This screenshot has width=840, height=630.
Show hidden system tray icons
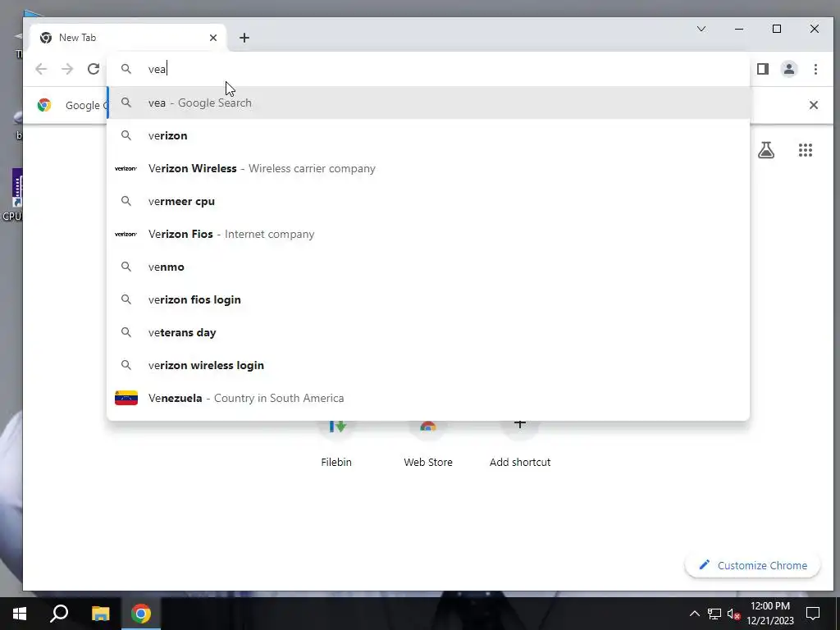coord(694,614)
